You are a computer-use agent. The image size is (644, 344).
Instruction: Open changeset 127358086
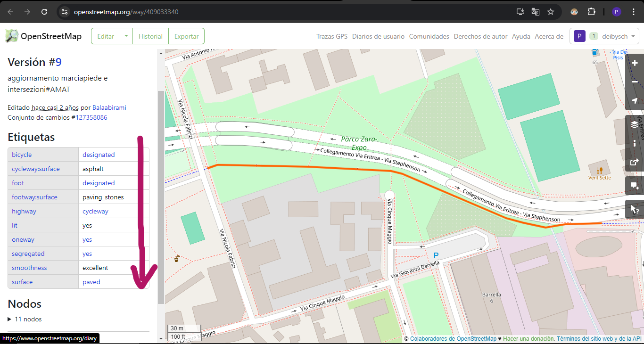(91, 117)
